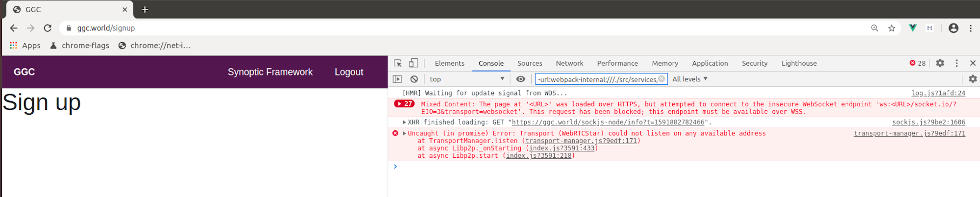Open the Chrome profile avatar
Image resolution: width=980 pixels, height=197 pixels.
[x=954, y=28]
